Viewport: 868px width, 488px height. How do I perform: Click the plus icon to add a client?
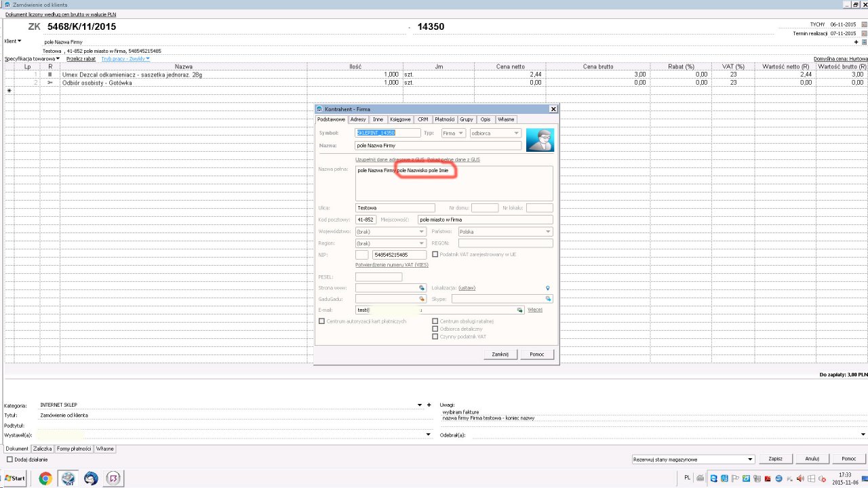[x=856, y=42]
